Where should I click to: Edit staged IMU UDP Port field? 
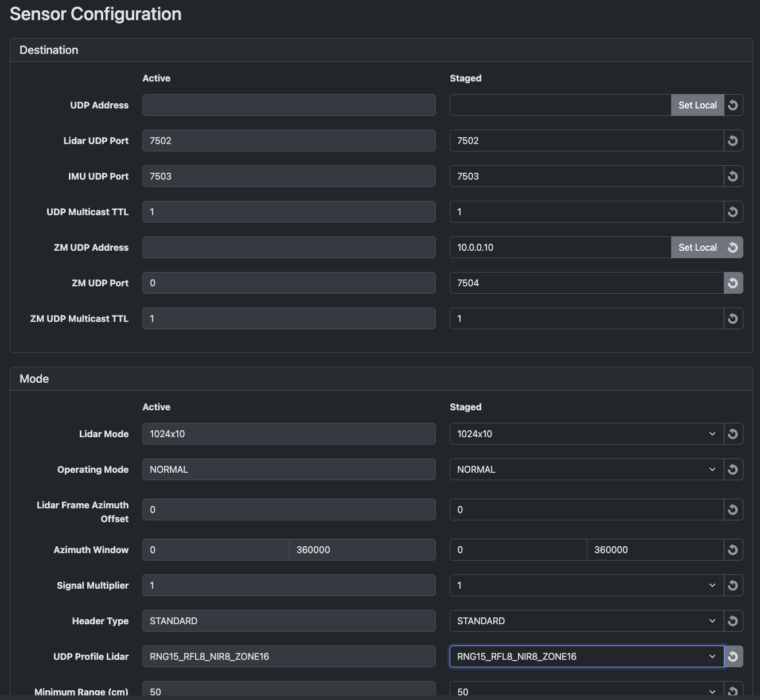[587, 176]
